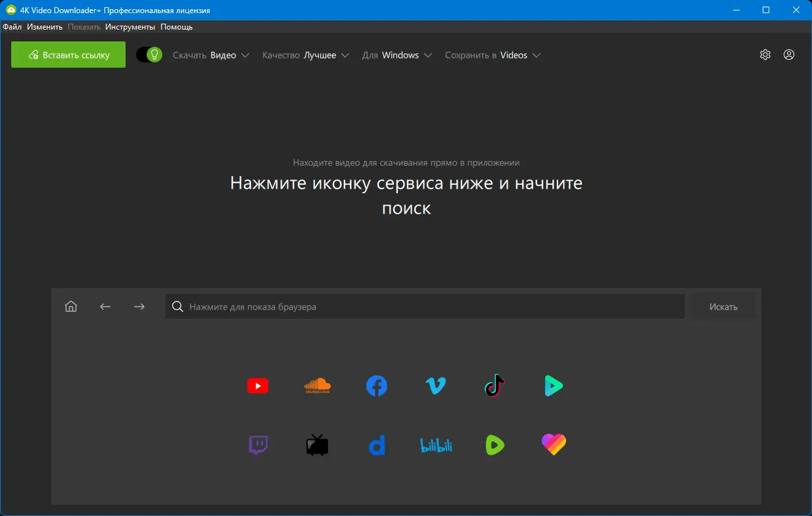Select the Vimeo service icon

tap(435, 386)
